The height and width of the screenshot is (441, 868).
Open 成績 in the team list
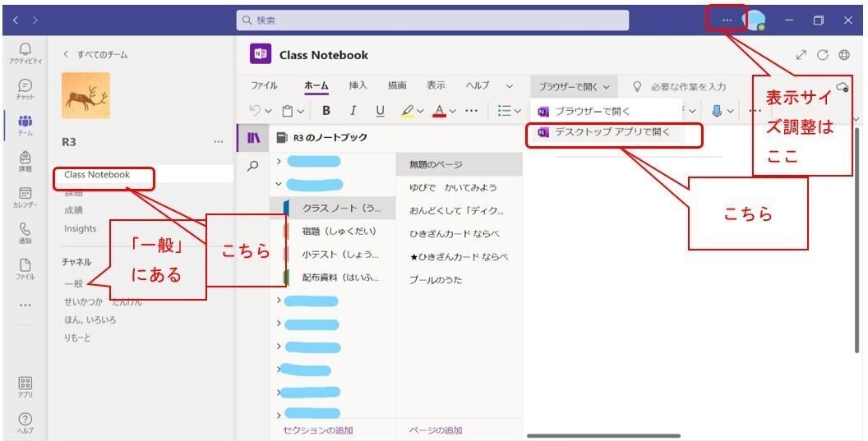73,210
